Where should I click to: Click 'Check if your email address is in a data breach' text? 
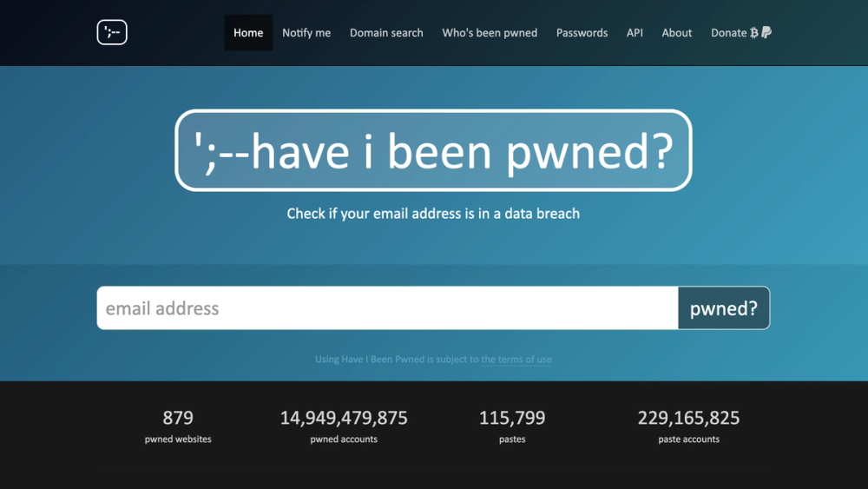click(433, 213)
